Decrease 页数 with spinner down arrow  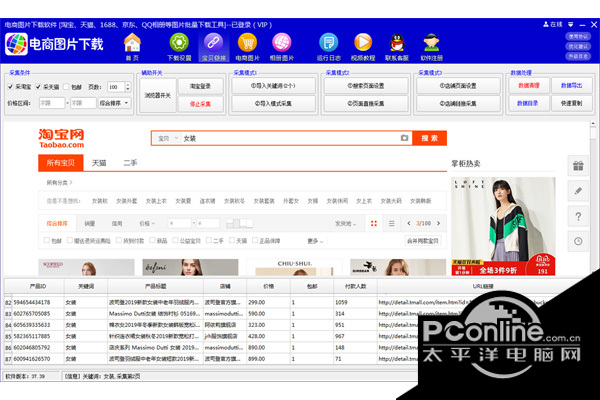(128, 90)
